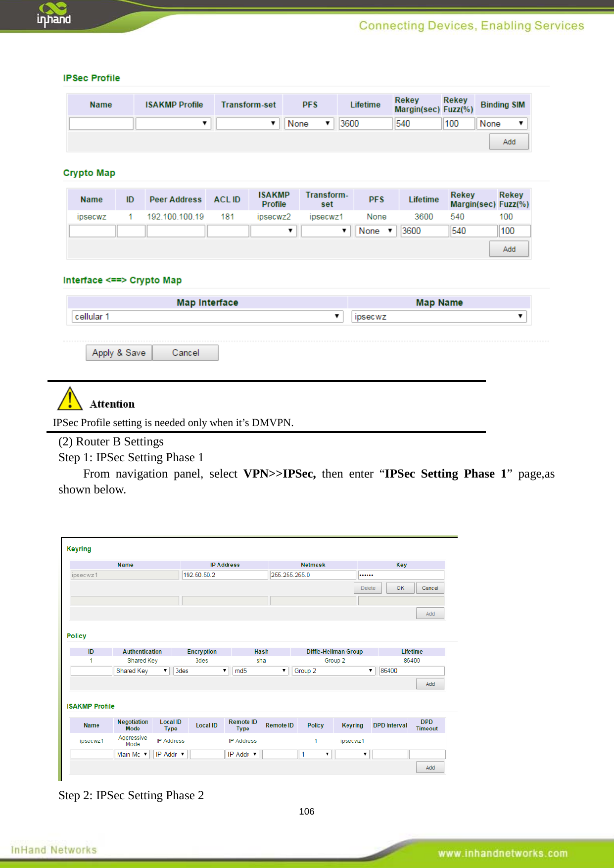This screenshot has height=868, width=614.
Task: Open Policy dropdown showing 1 in ISAKMP Profile
Action: coord(316,754)
